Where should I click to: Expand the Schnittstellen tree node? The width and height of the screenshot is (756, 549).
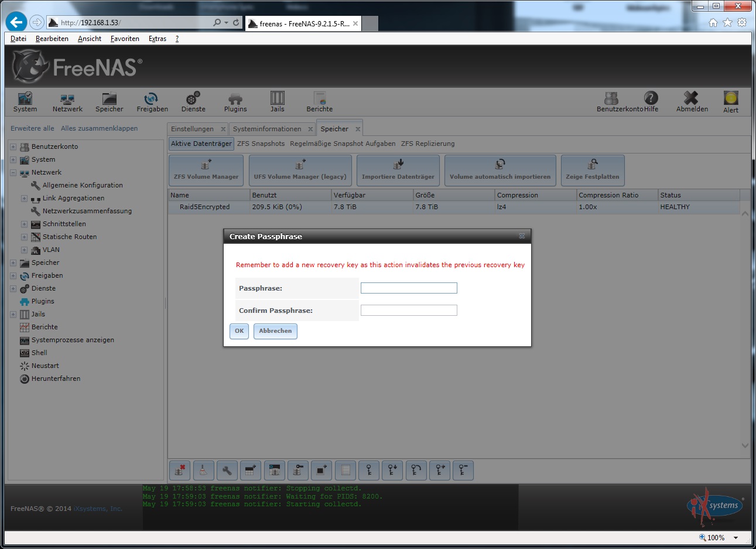click(x=24, y=224)
